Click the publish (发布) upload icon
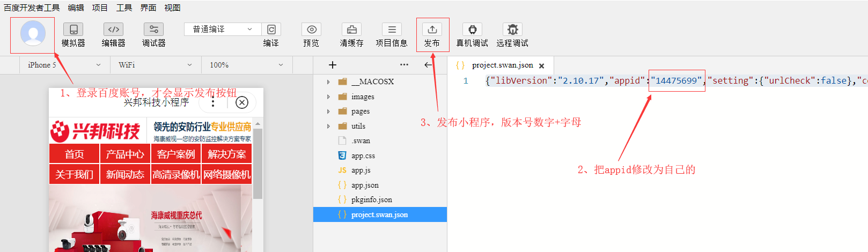The height and width of the screenshot is (252, 868). (432, 29)
